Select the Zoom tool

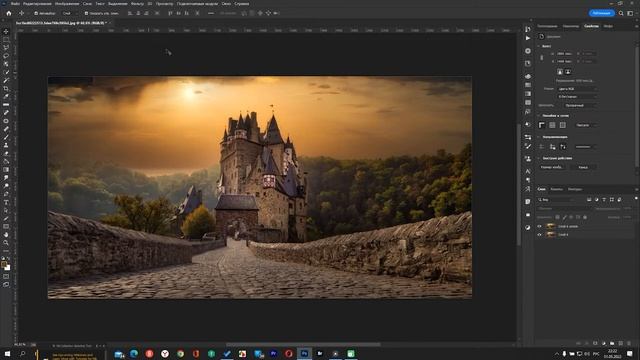click(6, 243)
